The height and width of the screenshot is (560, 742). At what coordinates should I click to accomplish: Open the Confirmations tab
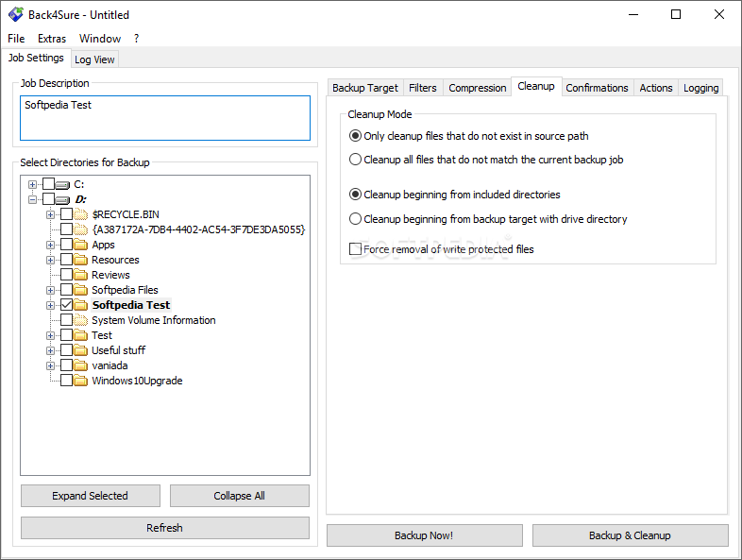[x=597, y=88]
